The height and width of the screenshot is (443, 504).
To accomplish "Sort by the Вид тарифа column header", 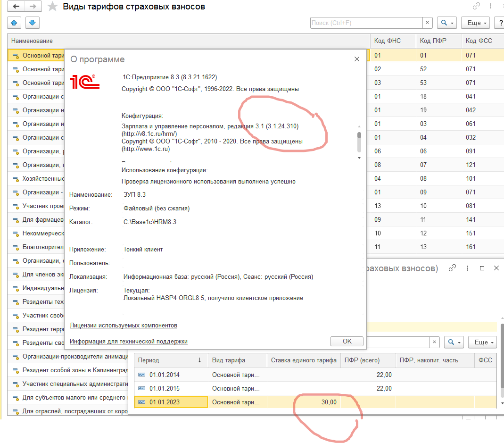I will tap(238, 360).
